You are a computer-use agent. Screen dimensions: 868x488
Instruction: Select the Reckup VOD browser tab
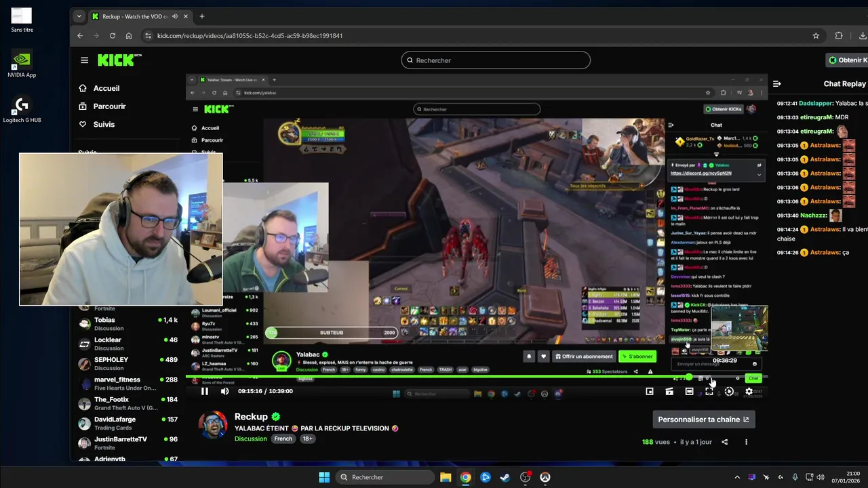pyautogui.click(x=140, y=16)
